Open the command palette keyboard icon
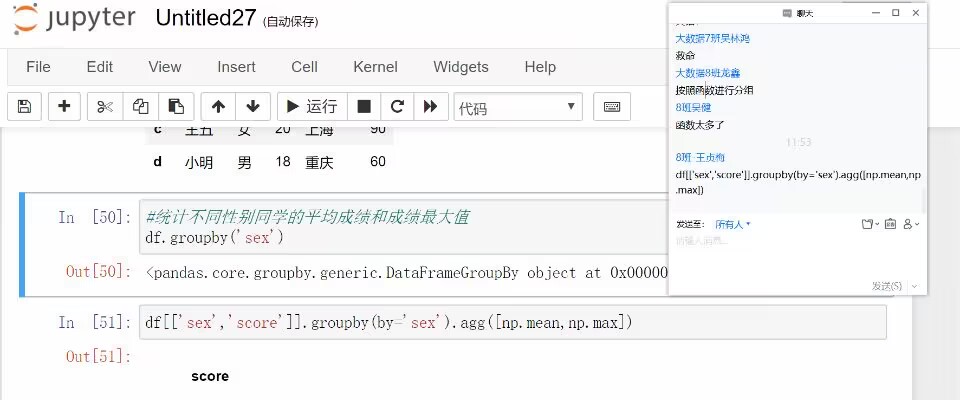Viewport: 960px width, 400px height. click(x=612, y=106)
